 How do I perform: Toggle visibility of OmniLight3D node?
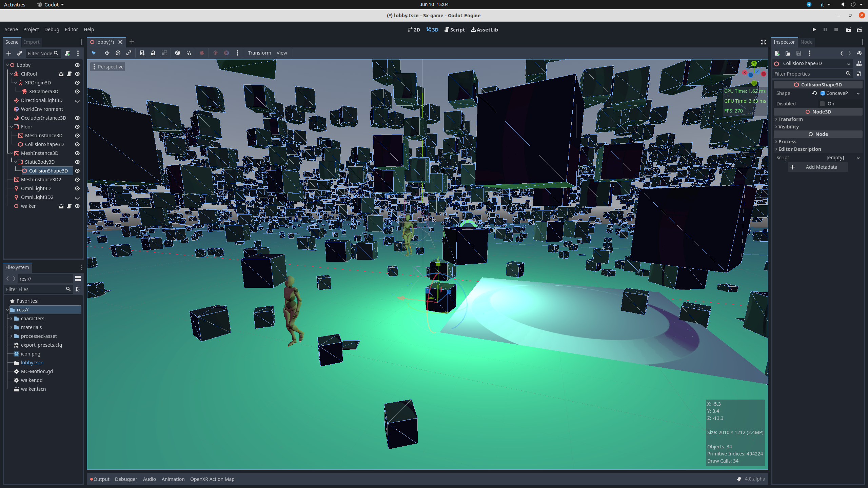pos(77,188)
